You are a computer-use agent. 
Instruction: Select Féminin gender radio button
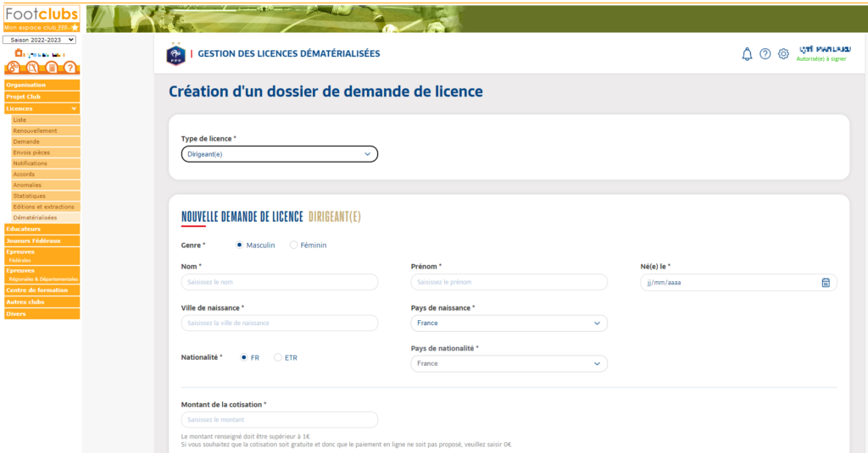coord(293,245)
